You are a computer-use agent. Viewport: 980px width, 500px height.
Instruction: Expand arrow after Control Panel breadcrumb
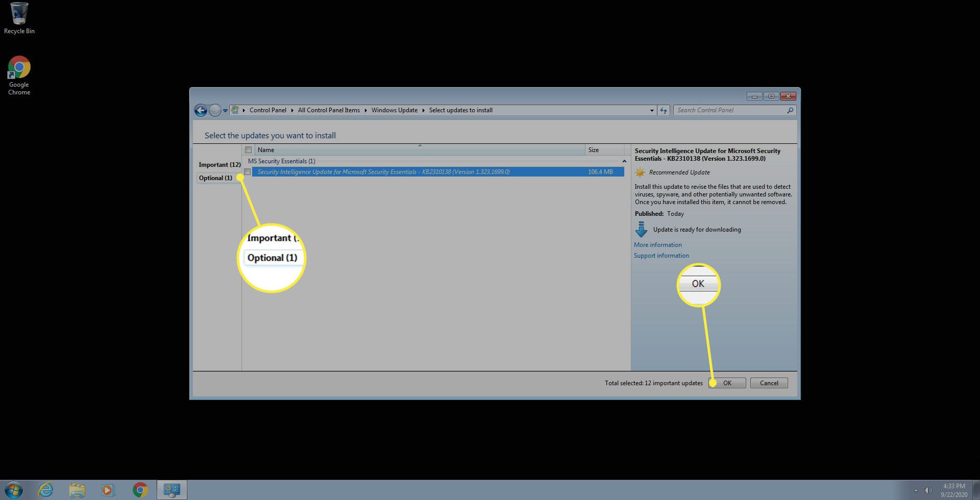coord(292,110)
